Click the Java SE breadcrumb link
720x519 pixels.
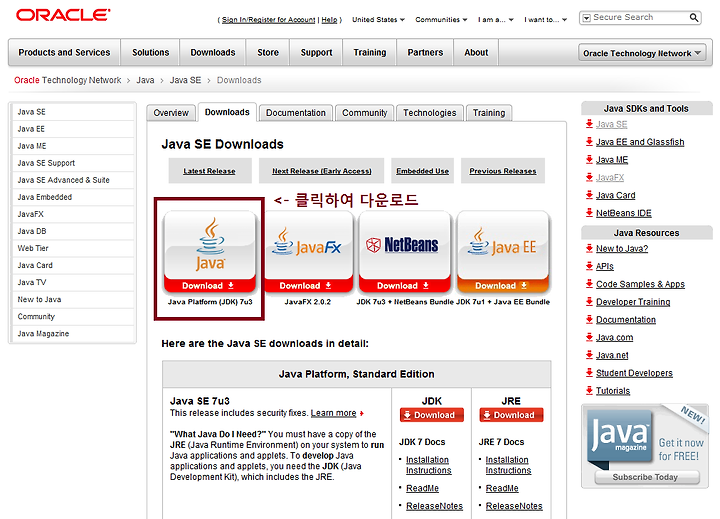186,80
